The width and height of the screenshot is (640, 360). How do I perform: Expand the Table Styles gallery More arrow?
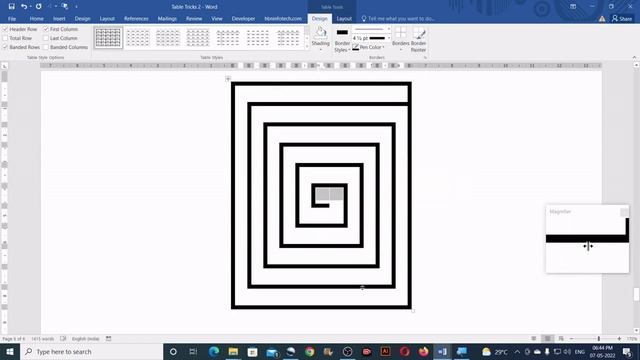pyautogui.click(x=307, y=47)
